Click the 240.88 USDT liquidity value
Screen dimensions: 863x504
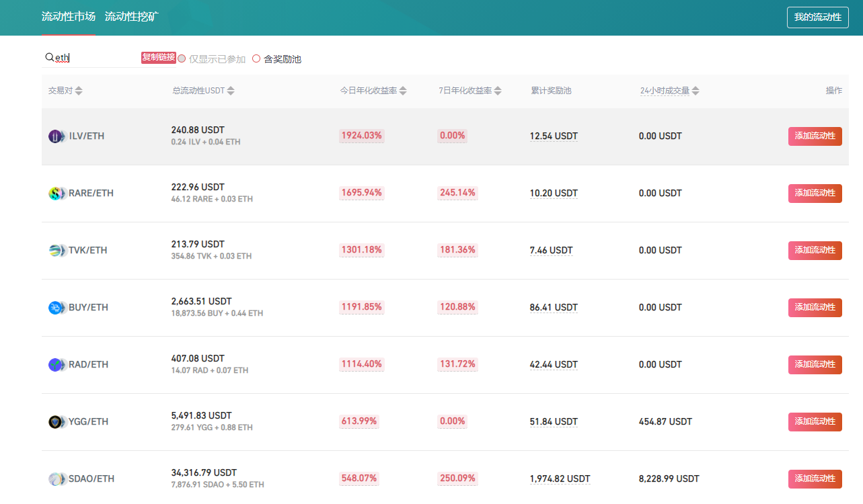click(x=198, y=130)
